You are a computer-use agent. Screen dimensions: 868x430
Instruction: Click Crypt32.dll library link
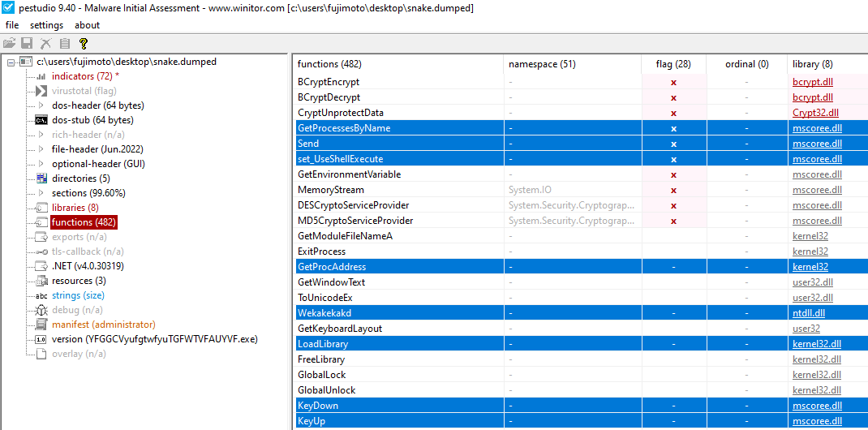coord(815,113)
